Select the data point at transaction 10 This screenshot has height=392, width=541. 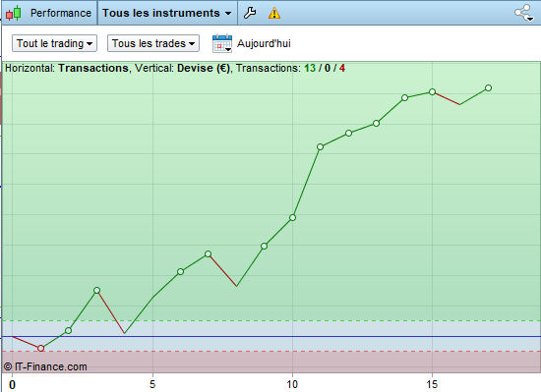pos(292,218)
